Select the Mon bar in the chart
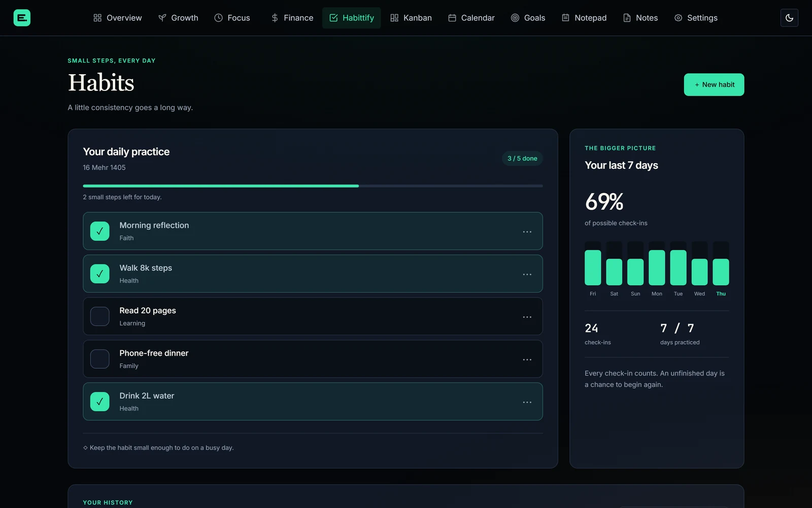The image size is (812, 508). click(x=657, y=263)
